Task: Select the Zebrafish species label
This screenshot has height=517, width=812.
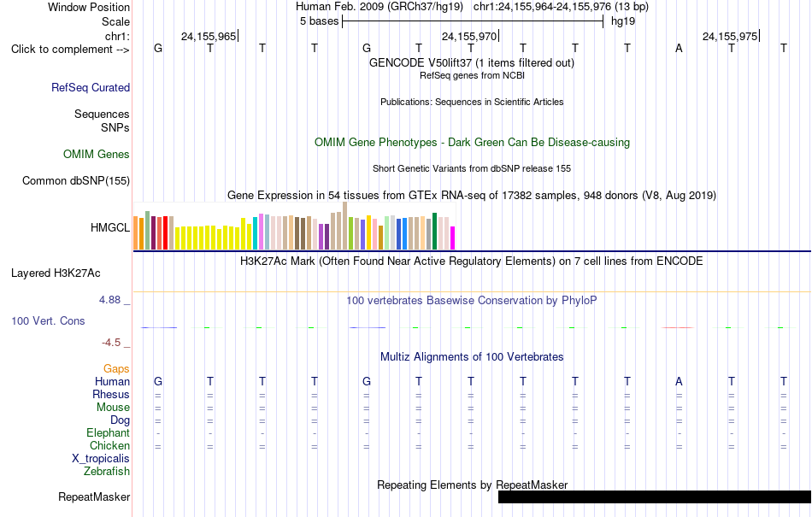Action: tap(107, 472)
